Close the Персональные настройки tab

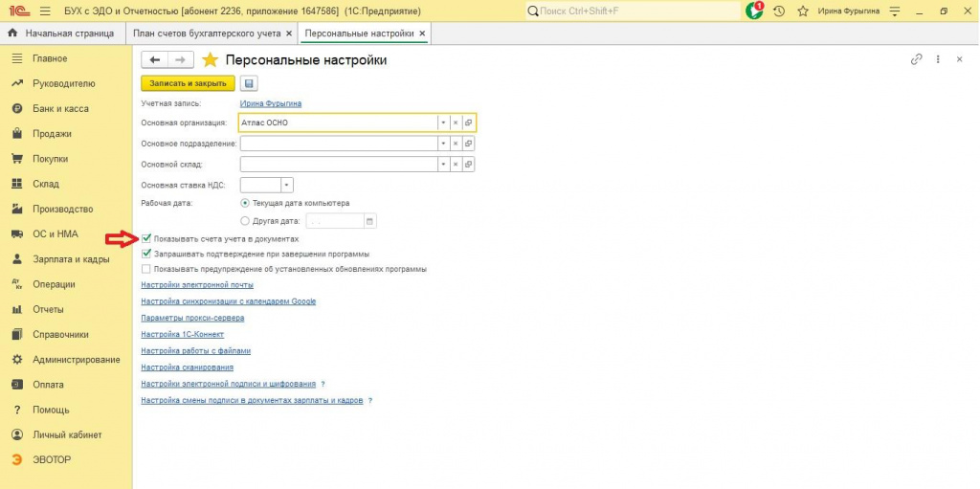[x=422, y=33]
